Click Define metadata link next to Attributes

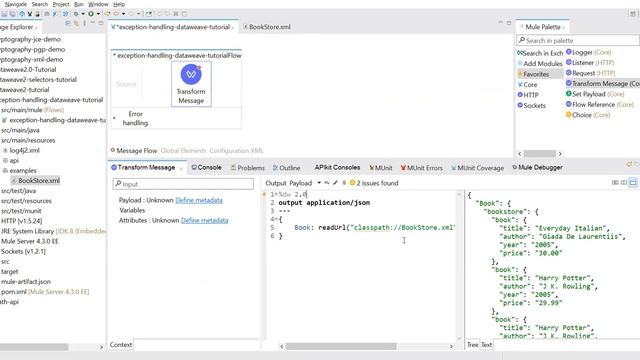(204, 220)
